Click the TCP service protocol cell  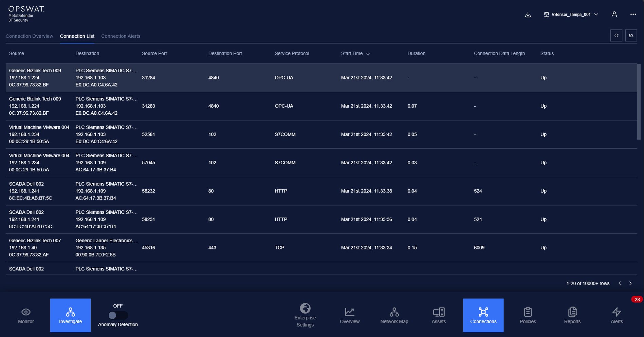pyautogui.click(x=279, y=248)
